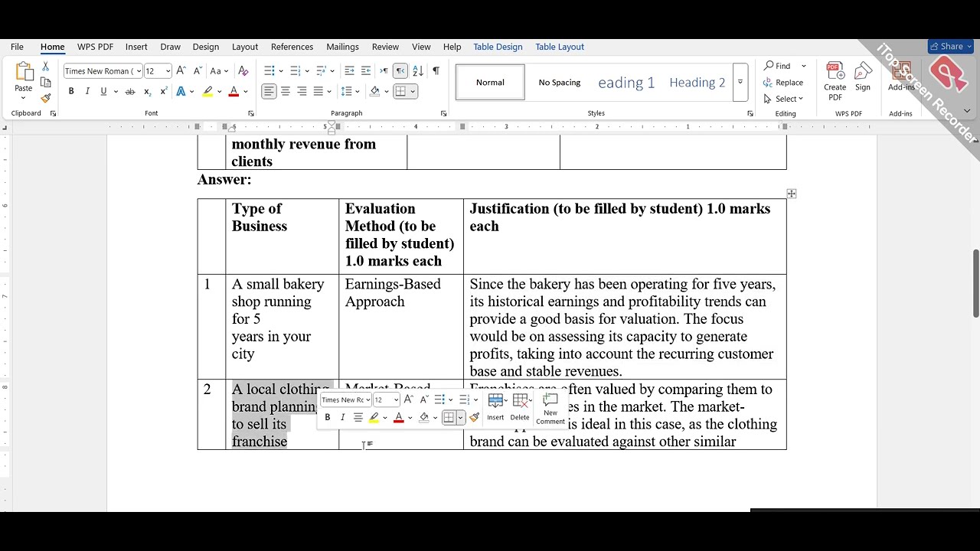Click Delete table icon in mini toolbar

pyautogui.click(x=520, y=406)
